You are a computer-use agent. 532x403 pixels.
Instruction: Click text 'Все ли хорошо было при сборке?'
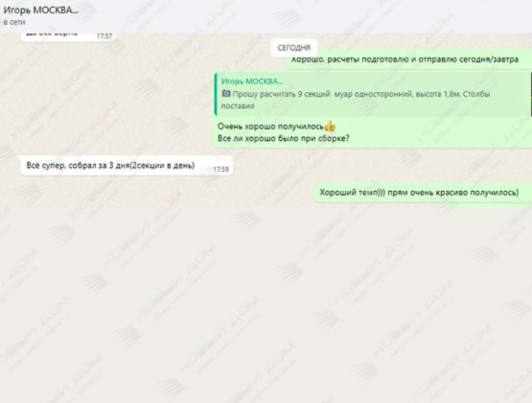(284, 138)
